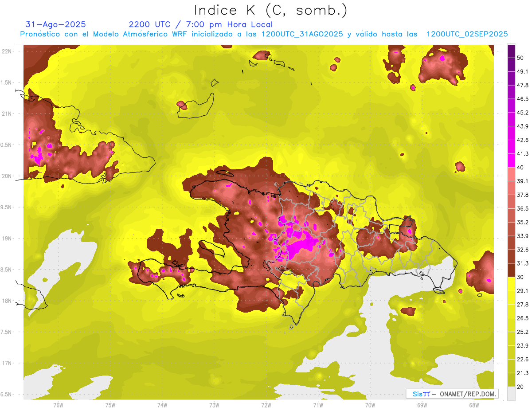Click the "21N" latitude axis label
532x411 pixels.
[x=6, y=114]
